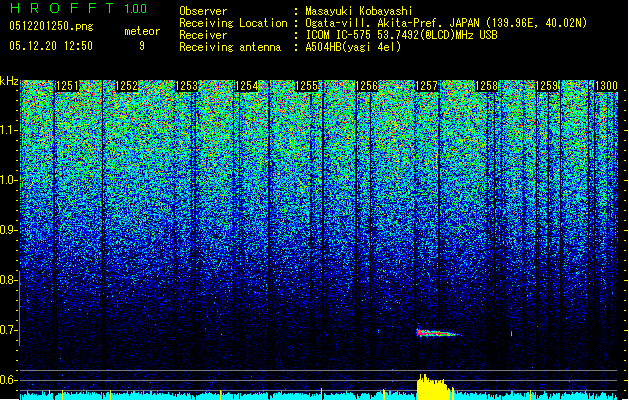This screenshot has width=629, height=400.
Task: Click the 0.6 kHz axis label
Action: point(8,380)
